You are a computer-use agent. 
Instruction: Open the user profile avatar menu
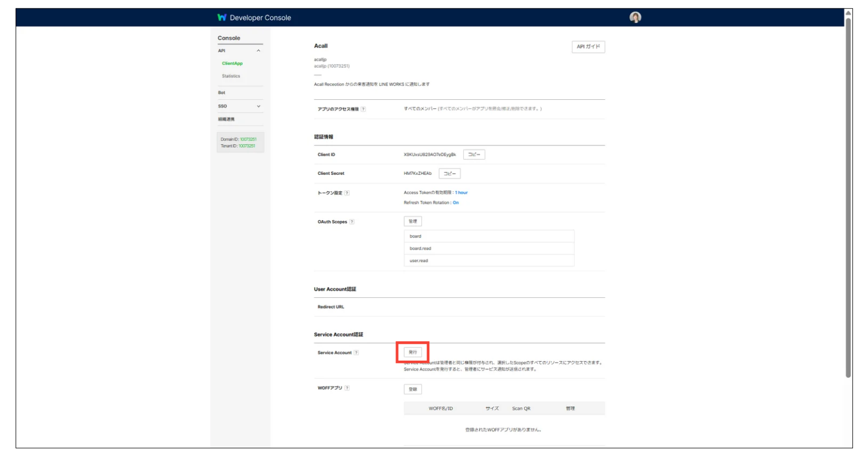[x=635, y=17]
